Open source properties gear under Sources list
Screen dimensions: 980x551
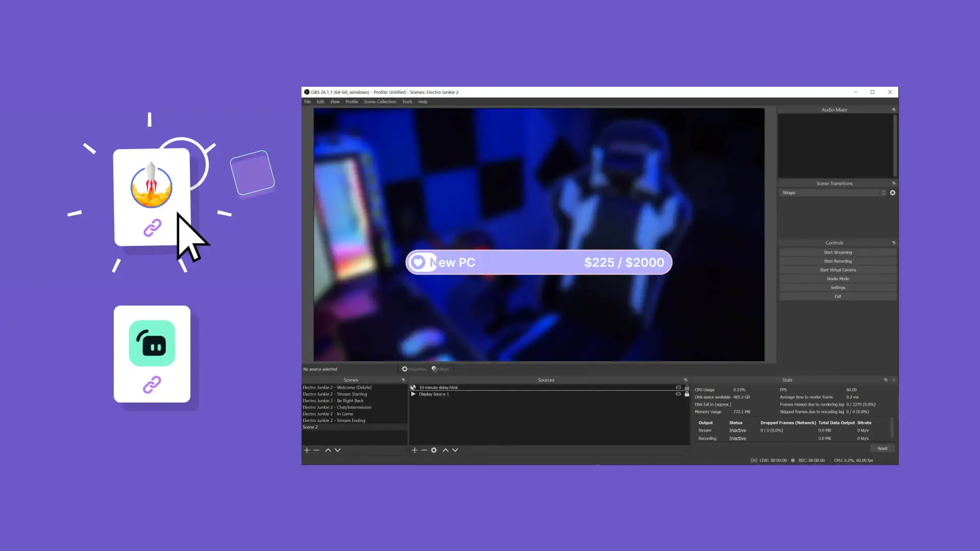(434, 450)
